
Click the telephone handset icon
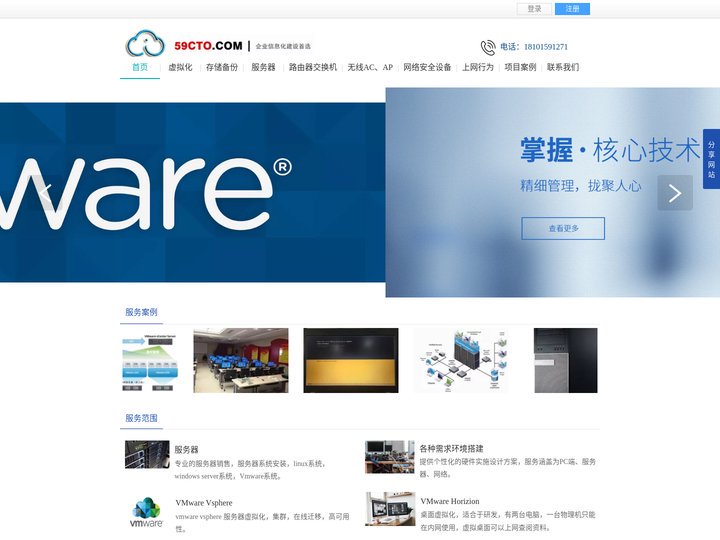[488, 47]
